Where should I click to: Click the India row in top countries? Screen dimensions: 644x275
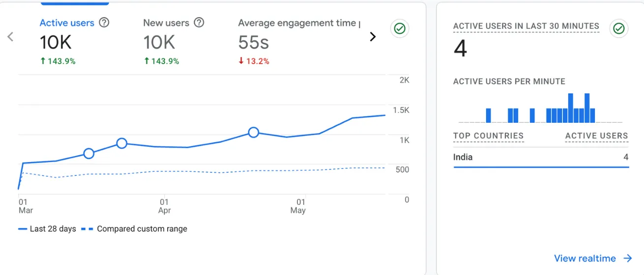click(x=541, y=158)
